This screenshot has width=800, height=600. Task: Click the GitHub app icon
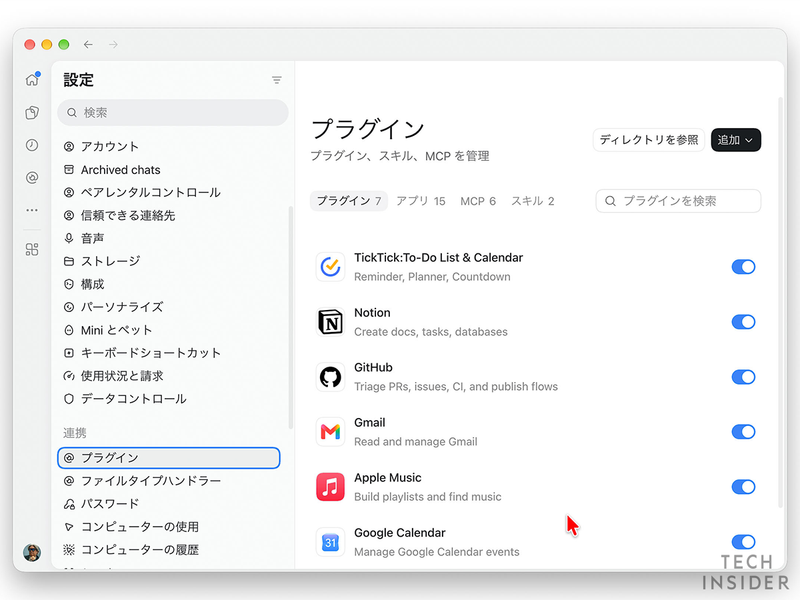click(x=330, y=377)
